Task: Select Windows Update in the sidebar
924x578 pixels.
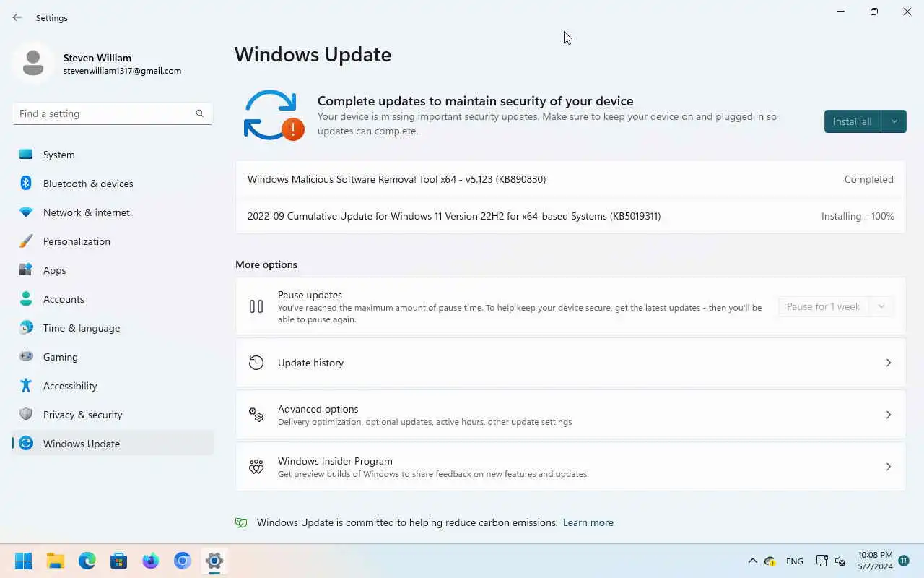Action: tap(113, 444)
